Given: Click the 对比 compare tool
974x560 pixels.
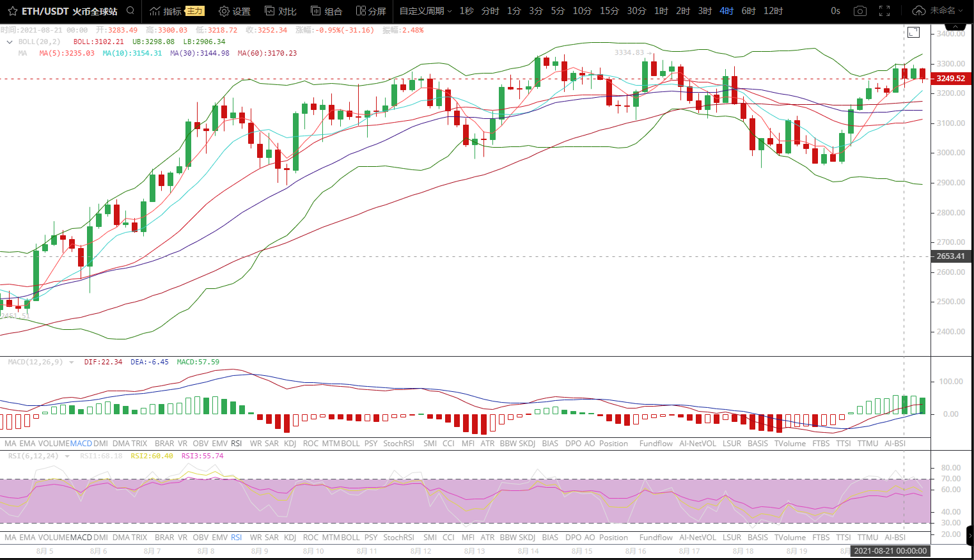Looking at the screenshot, I should click(x=281, y=12).
